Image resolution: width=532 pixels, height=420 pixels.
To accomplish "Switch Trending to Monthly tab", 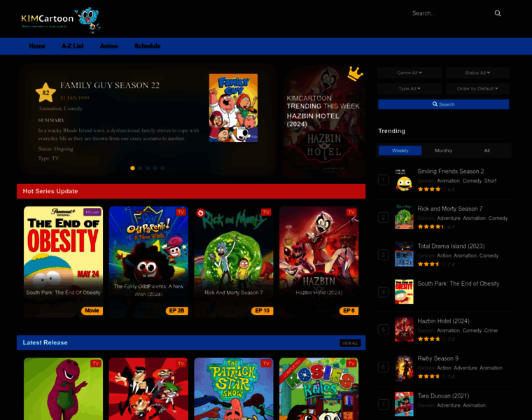I will (443, 150).
